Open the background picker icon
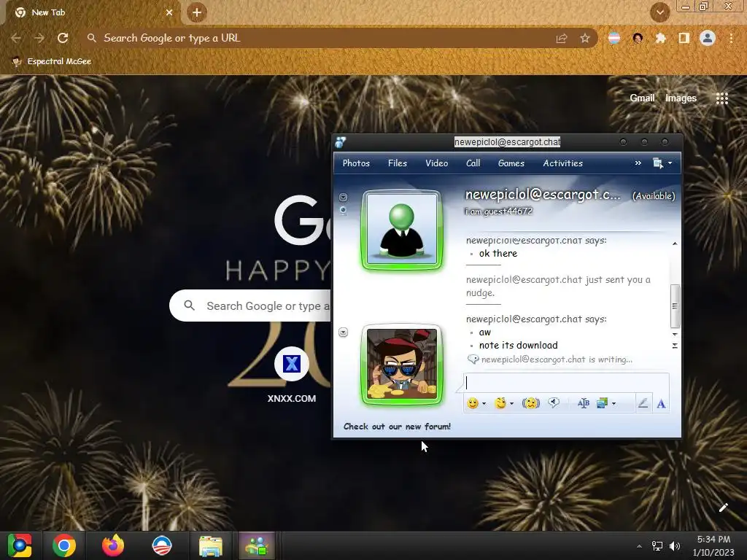 click(602, 403)
